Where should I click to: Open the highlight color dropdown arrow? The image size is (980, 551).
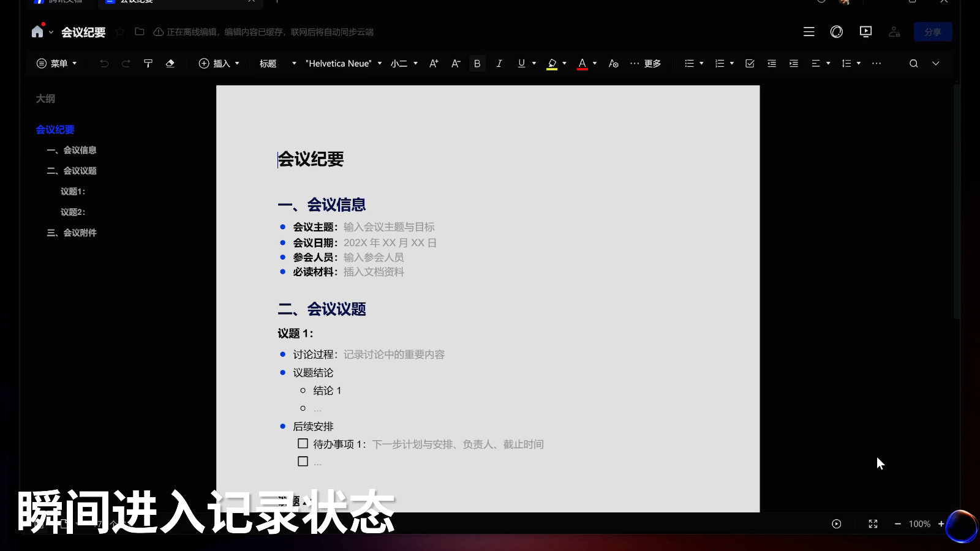tap(564, 64)
